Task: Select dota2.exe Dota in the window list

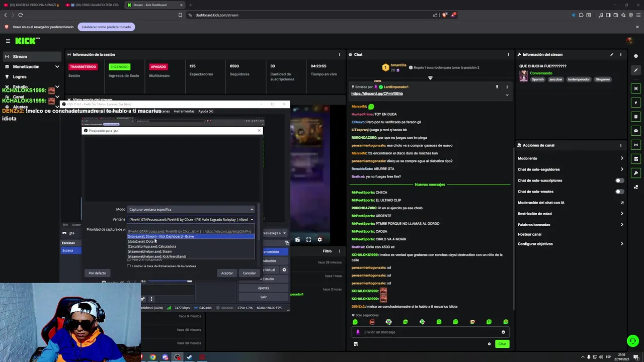Action: point(191,241)
